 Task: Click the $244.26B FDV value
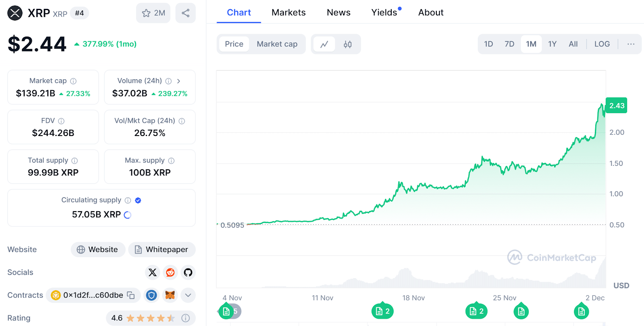tap(53, 133)
